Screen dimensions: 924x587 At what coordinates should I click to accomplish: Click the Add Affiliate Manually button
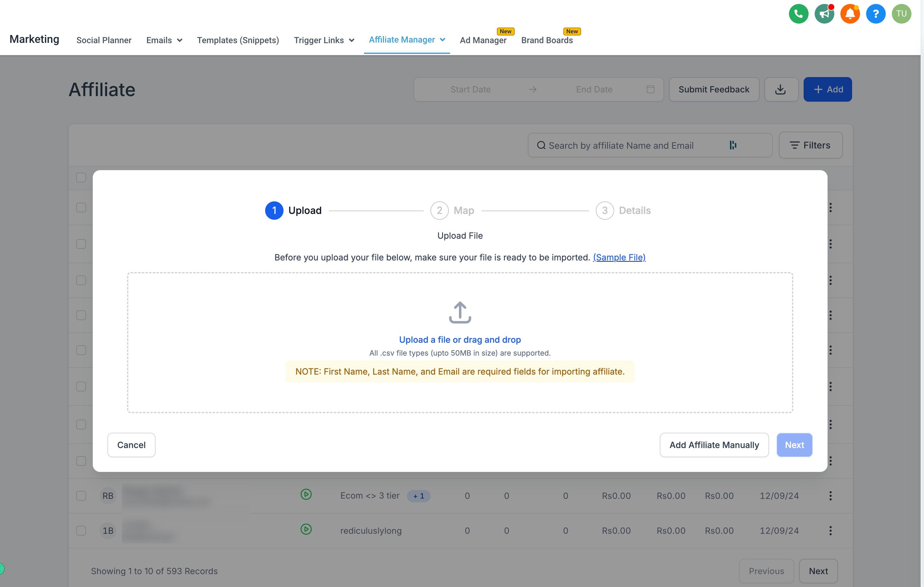tap(714, 445)
